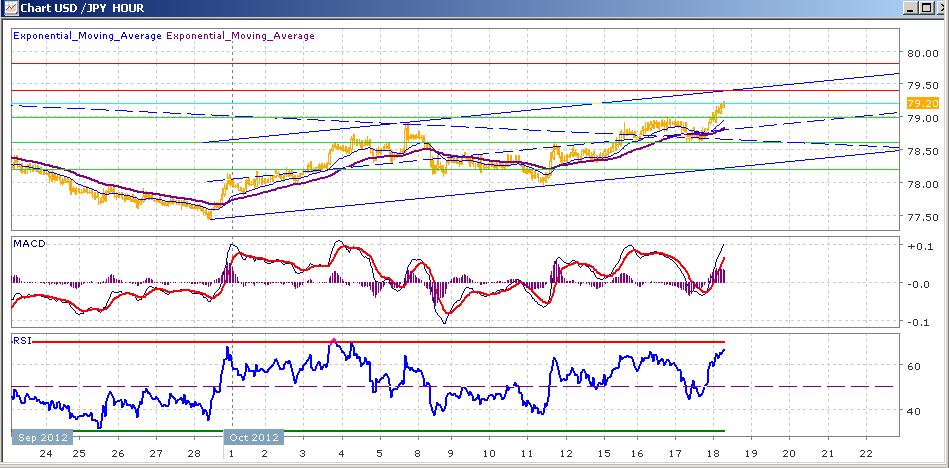Click date 4 on the time axis
The height and width of the screenshot is (468, 949).
[341, 453]
